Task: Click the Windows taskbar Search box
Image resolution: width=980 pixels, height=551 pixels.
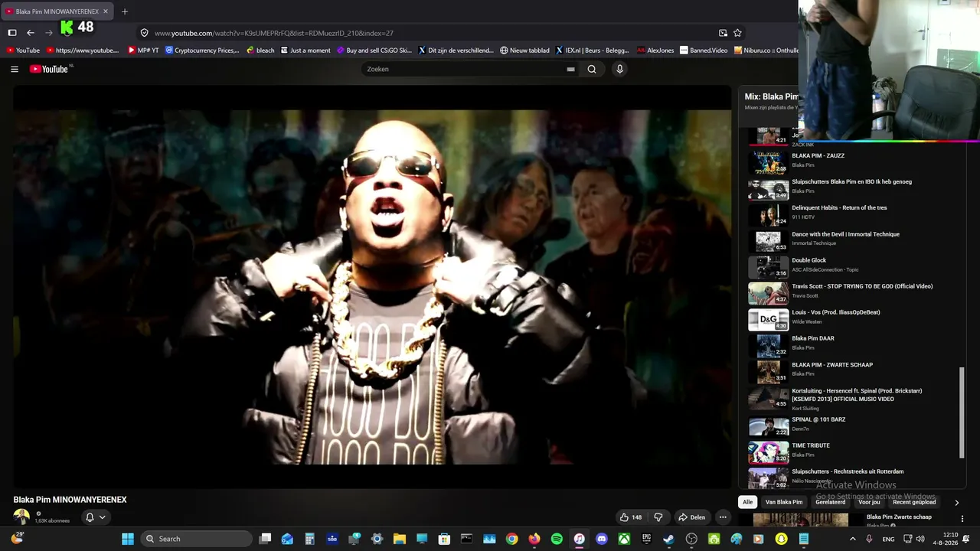Action: pos(197,539)
